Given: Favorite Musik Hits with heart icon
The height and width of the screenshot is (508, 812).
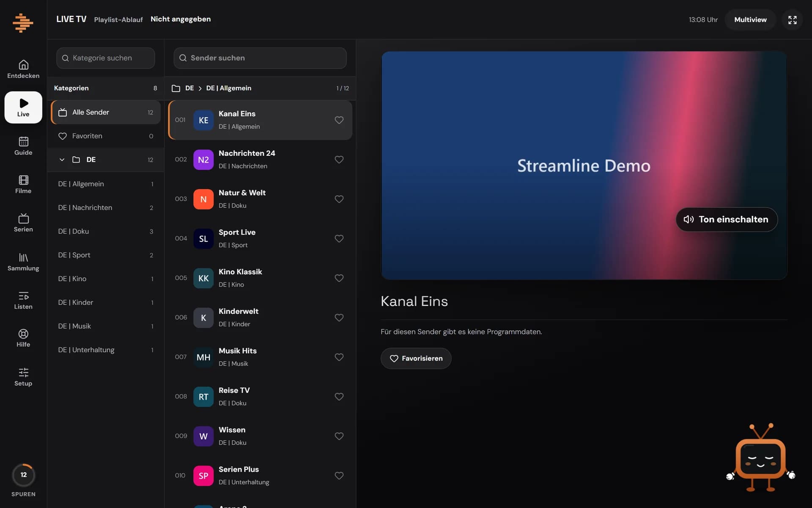Looking at the screenshot, I should pyautogui.click(x=339, y=357).
